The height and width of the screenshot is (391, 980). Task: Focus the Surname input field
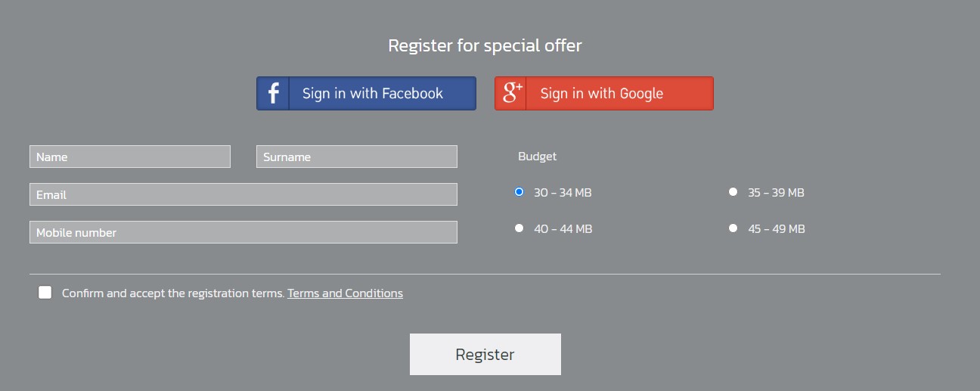(x=357, y=157)
